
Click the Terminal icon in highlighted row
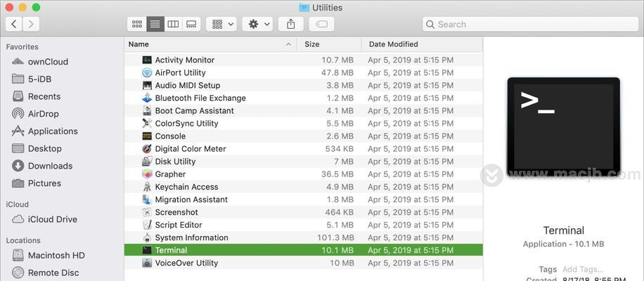point(147,250)
